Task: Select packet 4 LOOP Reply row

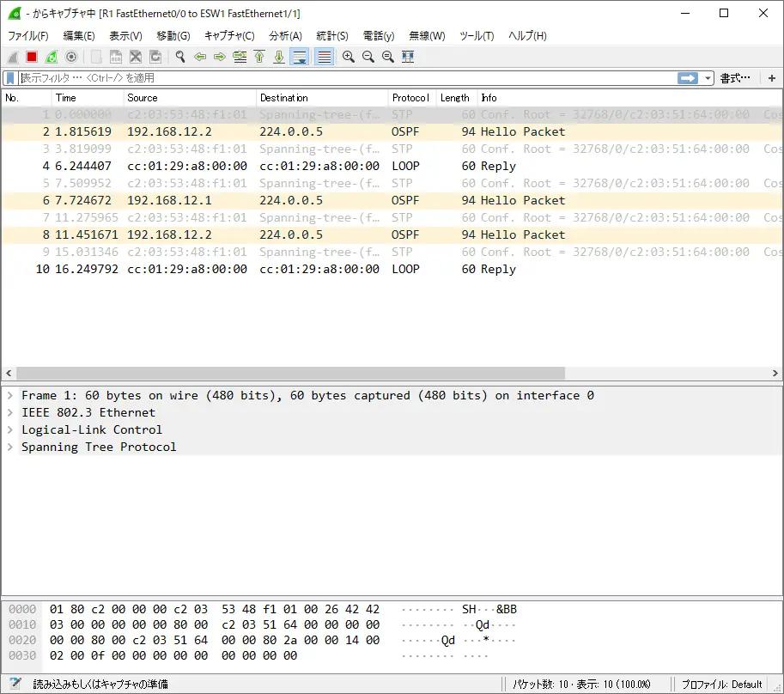Action: point(392,166)
